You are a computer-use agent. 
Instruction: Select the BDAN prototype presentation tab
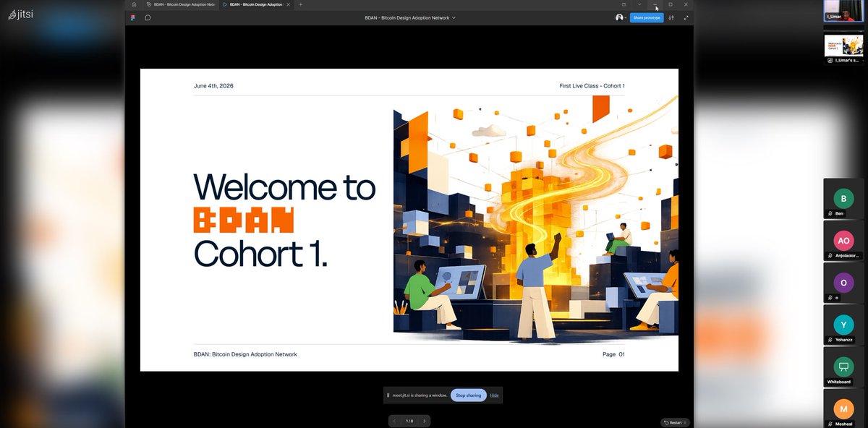pos(255,4)
